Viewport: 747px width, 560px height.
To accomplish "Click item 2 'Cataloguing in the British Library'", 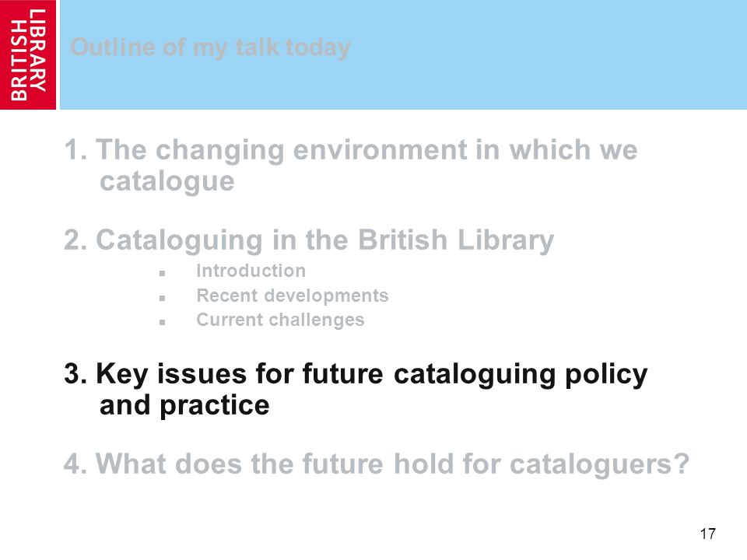I will [309, 240].
